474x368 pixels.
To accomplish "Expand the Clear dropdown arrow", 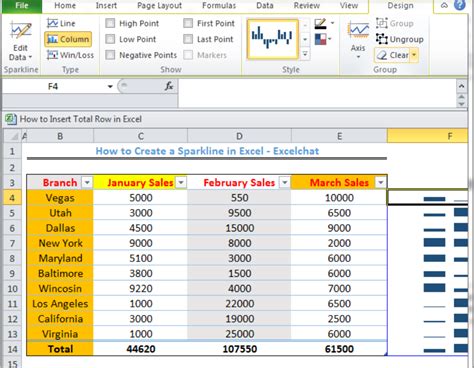I will tap(414, 55).
